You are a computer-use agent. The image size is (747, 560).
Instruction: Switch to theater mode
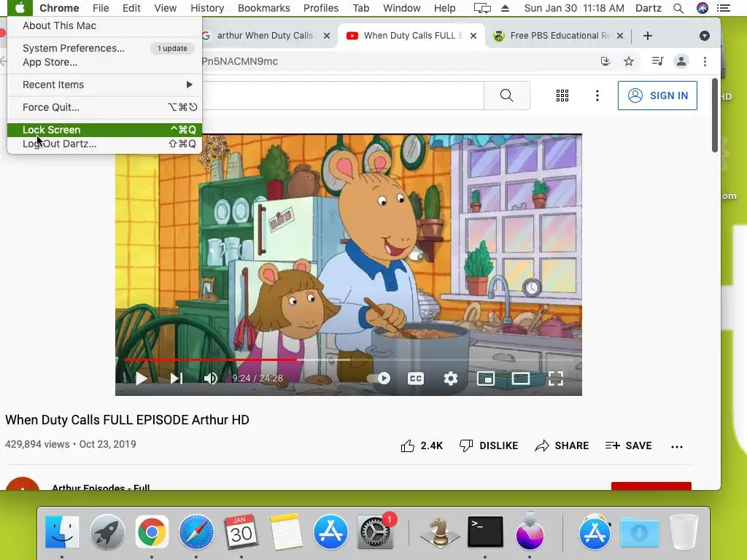coord(521,378)
